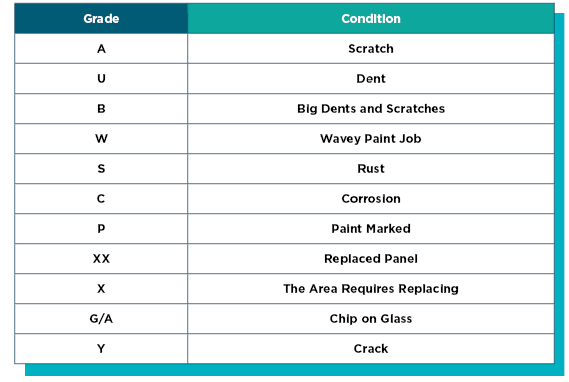Click the grade P cell
The width and height of the screenshot is (569, 382).
pyautogui.click(x=101, y=229)
